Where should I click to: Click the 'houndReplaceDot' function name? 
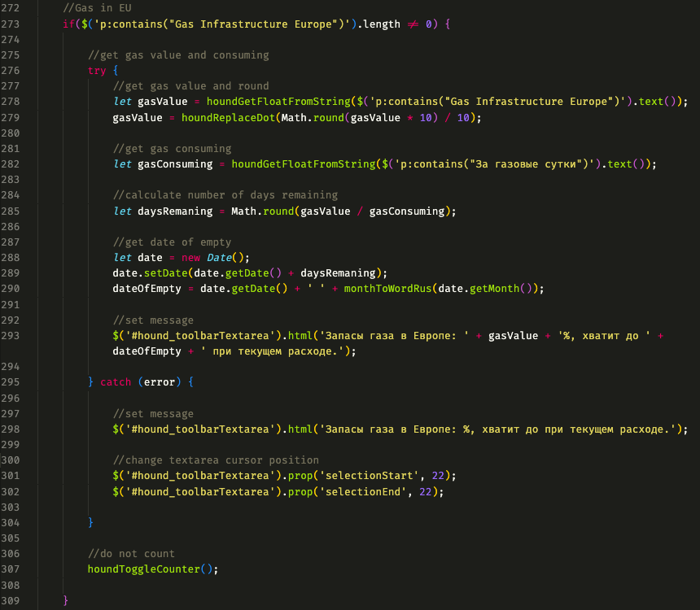(228, 118)
